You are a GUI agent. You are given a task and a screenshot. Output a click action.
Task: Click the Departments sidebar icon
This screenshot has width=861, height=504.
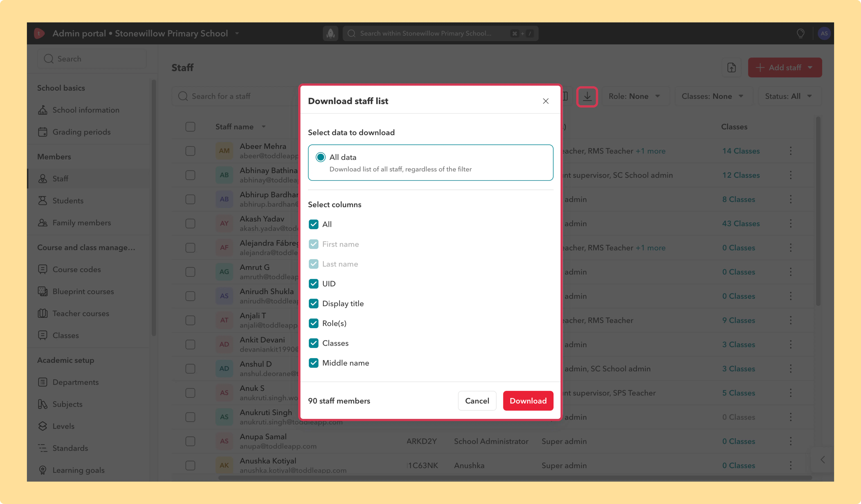pos(43,382)
